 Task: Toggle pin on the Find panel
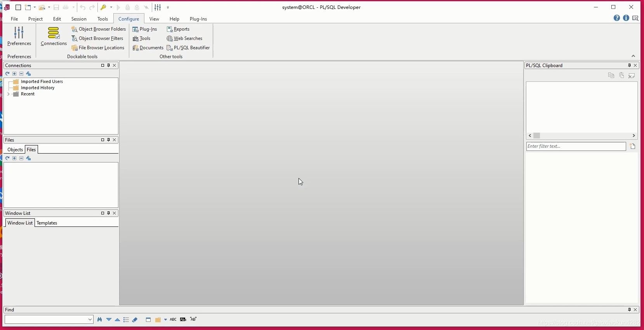[630, 310]
